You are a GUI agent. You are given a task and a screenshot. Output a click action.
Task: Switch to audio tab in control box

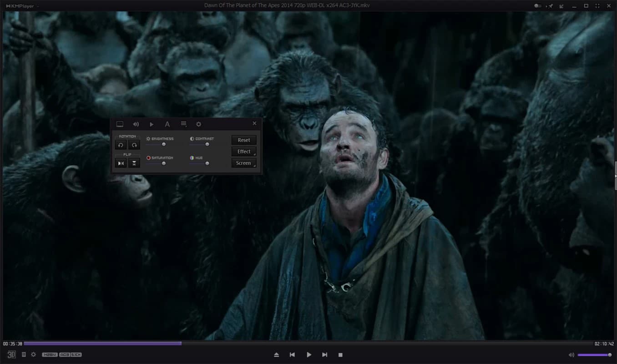[136, 124]
